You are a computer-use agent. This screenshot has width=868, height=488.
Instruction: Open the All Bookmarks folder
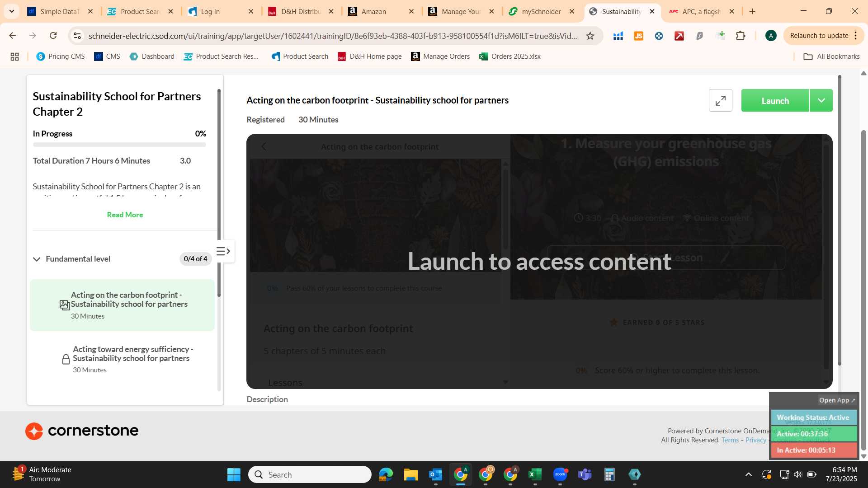831,56
